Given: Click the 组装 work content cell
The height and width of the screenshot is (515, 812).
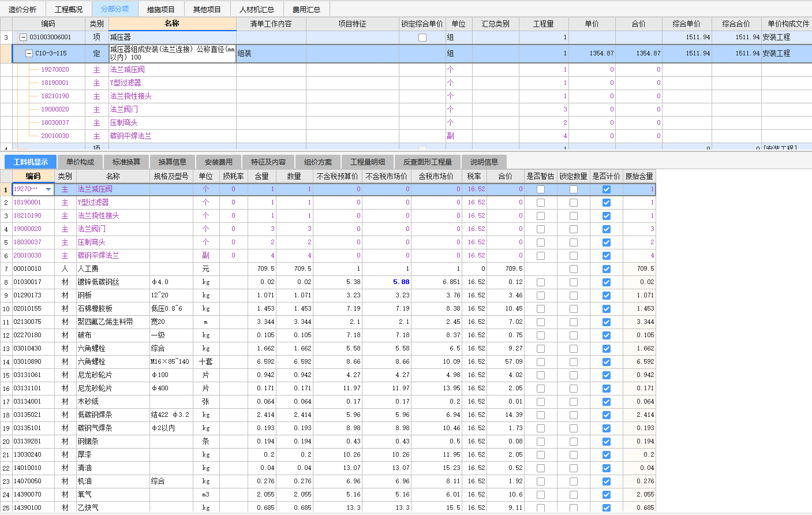Looking at the screenshot, I should point(271,53).
